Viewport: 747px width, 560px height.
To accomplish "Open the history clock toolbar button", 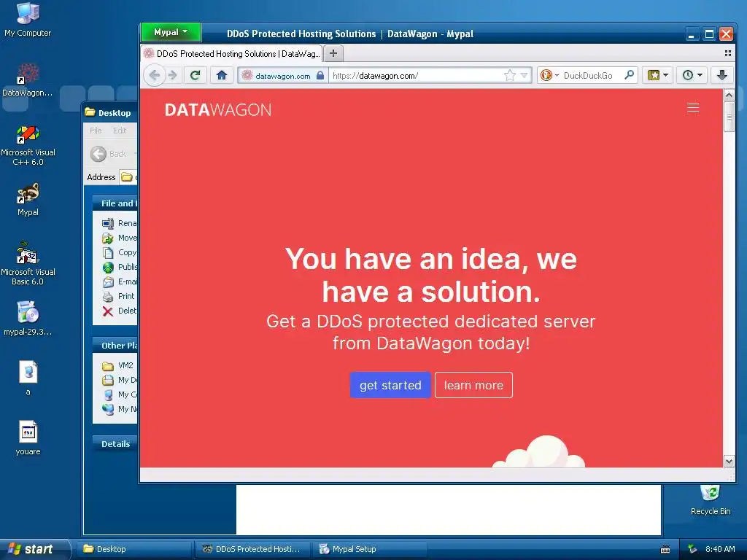I will (x=692, y=75).
